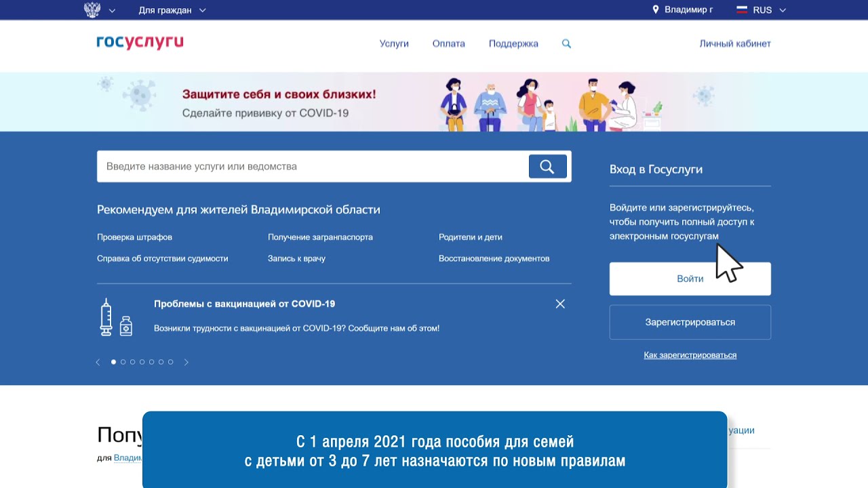
Task: Open the COVID-19 vaccination banner
Action: coord(434,102)
